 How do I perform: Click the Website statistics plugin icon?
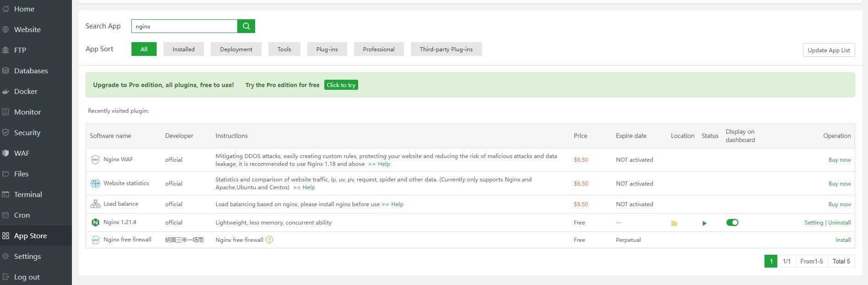pos(95,183)
